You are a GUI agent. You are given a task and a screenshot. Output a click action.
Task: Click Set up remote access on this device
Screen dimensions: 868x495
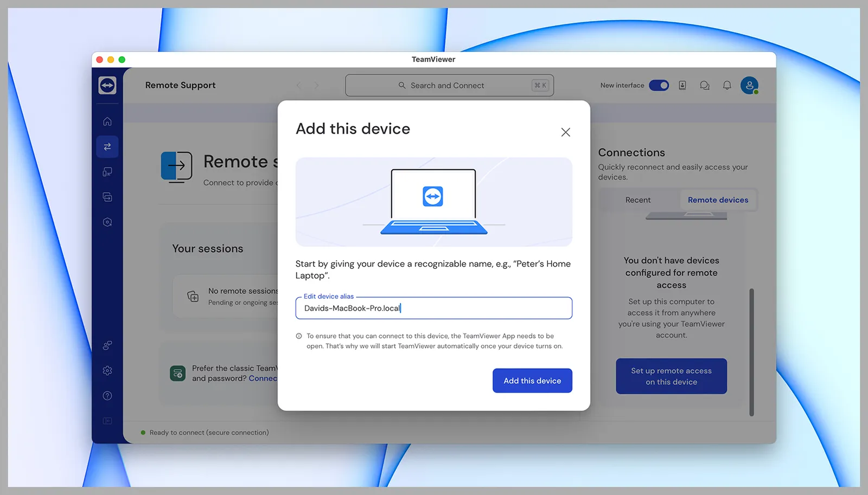click(x=671, y=376)
